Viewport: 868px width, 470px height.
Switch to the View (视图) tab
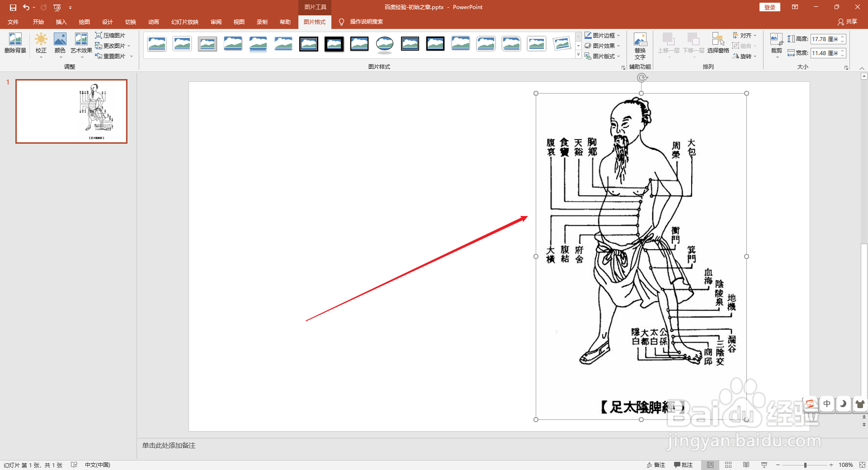pos(239,22)
